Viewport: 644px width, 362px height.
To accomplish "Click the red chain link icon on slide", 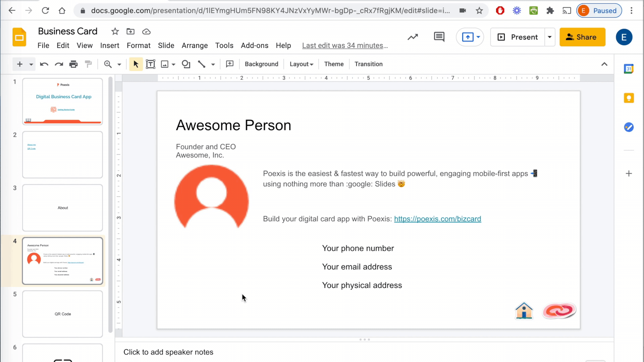I will pyautogui.click(x=559, y=311).
